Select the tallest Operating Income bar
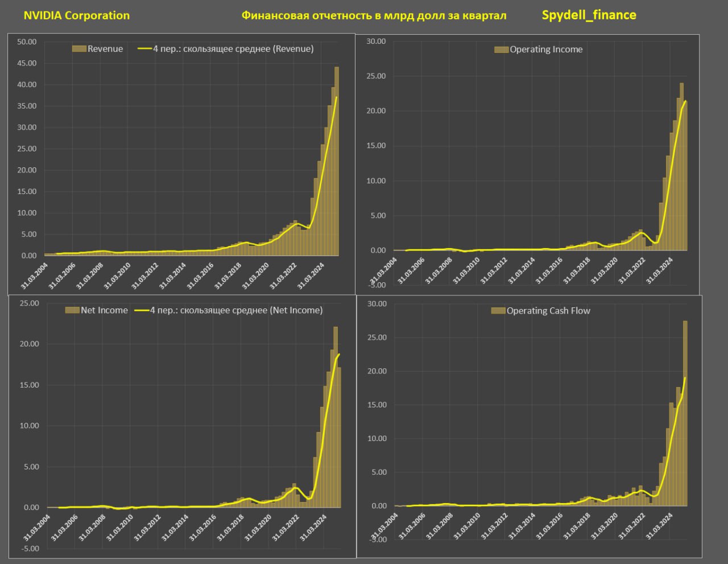Viewport: 728px width, 564px height. 681,165
